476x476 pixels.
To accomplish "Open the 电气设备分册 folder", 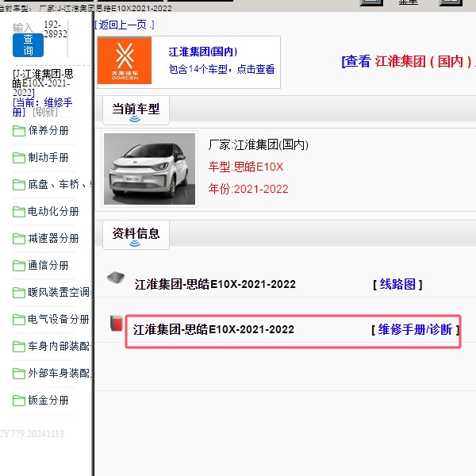I will (59, 320).
